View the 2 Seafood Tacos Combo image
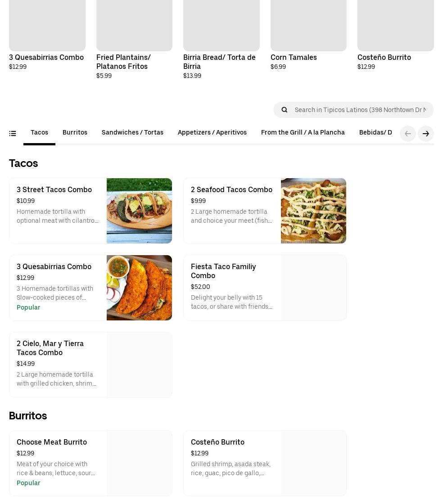 313,211
